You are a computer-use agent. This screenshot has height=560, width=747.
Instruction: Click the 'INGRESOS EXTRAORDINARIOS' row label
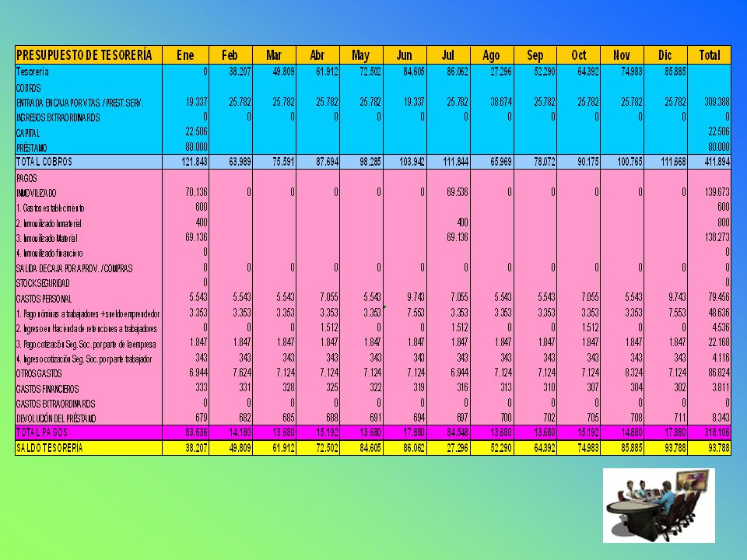[58, 117]
